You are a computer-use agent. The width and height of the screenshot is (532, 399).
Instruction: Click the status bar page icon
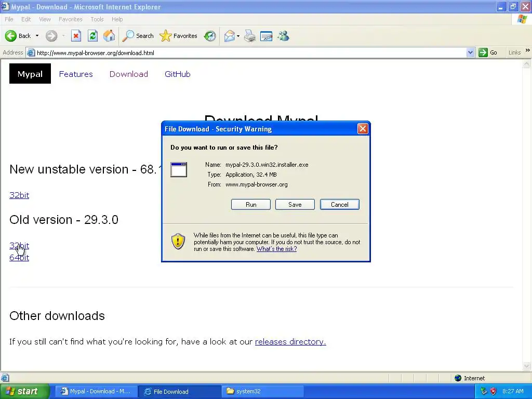pyautogui.click(x=5, y=378)
